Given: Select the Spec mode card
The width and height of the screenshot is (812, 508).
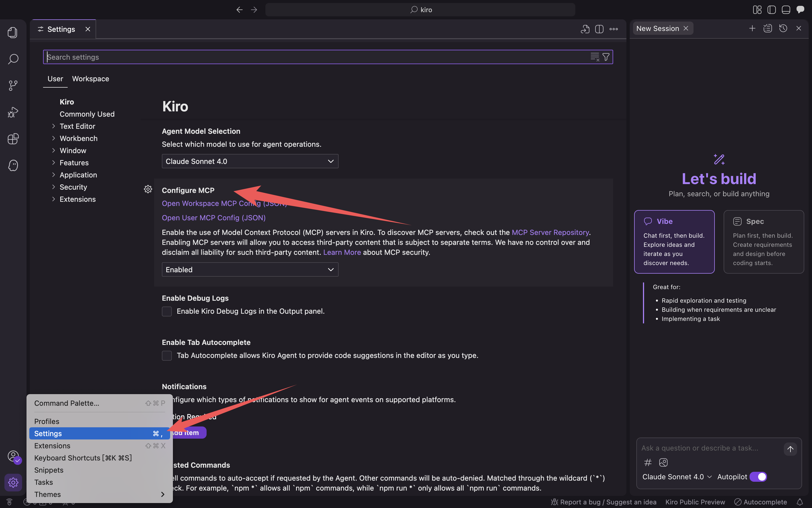Looking at the screenshot, I should [x=763, y=242].
